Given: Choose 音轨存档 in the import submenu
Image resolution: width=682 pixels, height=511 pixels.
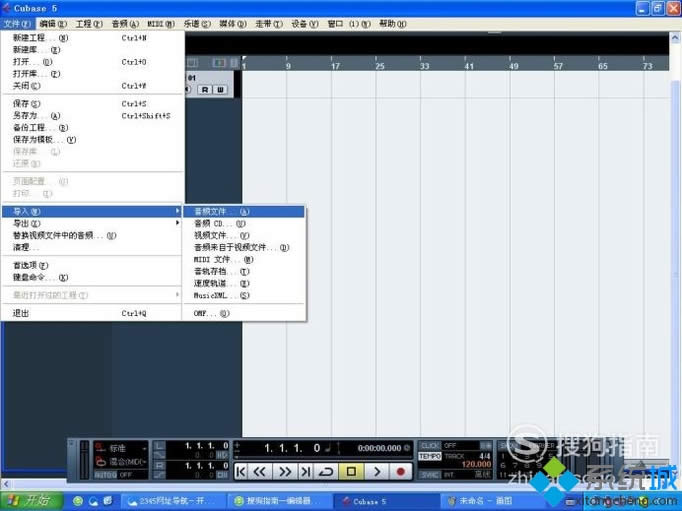Looking at the screenshot, I should coord(244,271).
